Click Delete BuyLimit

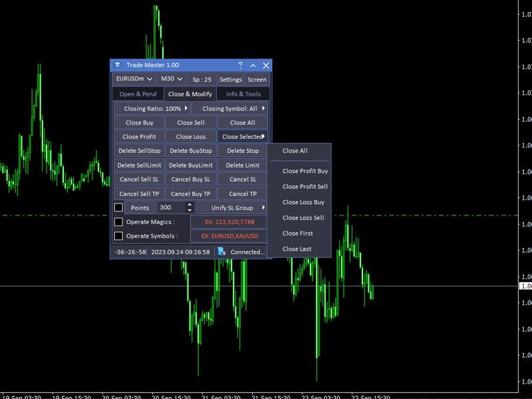click(x=191, y=165)
